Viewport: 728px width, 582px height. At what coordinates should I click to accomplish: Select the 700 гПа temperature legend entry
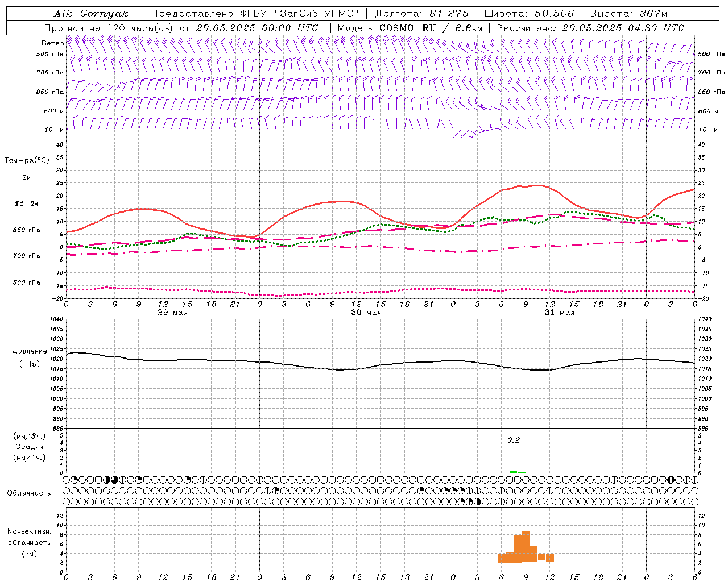pyautogui.click(x=27, y=256)
